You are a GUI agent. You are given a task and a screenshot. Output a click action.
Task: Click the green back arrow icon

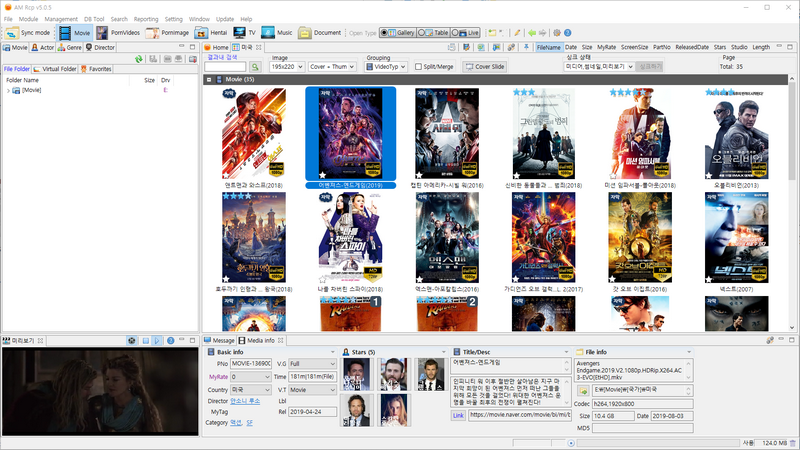532,33
